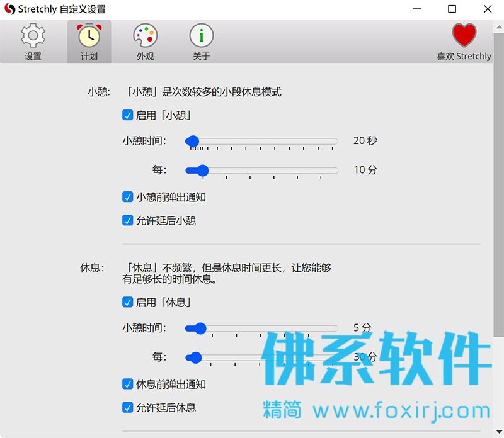Toggle 小憩前弹出通知 checkbox
This screenshot has width=504, height=438.
128,197
